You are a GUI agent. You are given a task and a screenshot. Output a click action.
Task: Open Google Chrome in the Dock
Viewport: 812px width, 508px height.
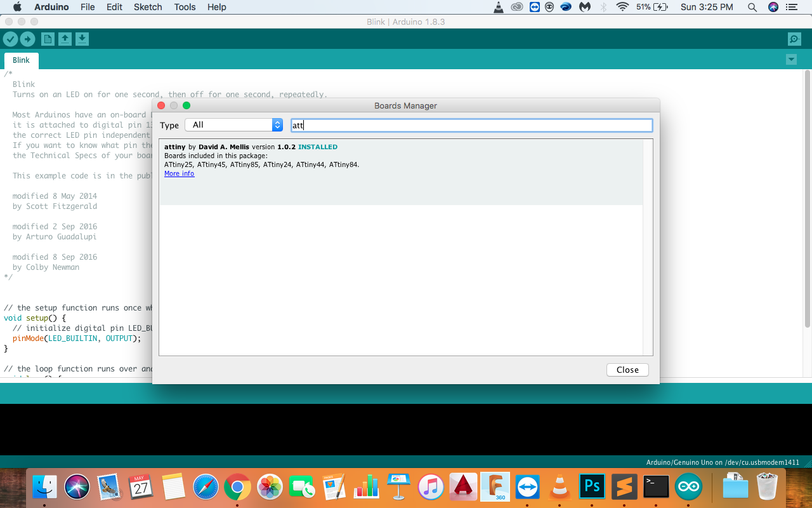237,488
